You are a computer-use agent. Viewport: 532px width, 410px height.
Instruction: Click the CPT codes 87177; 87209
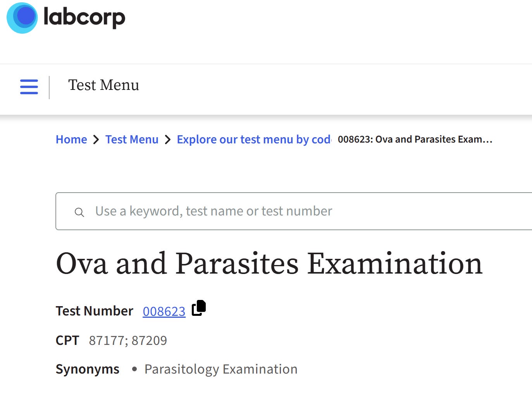(x=128, y=340)
